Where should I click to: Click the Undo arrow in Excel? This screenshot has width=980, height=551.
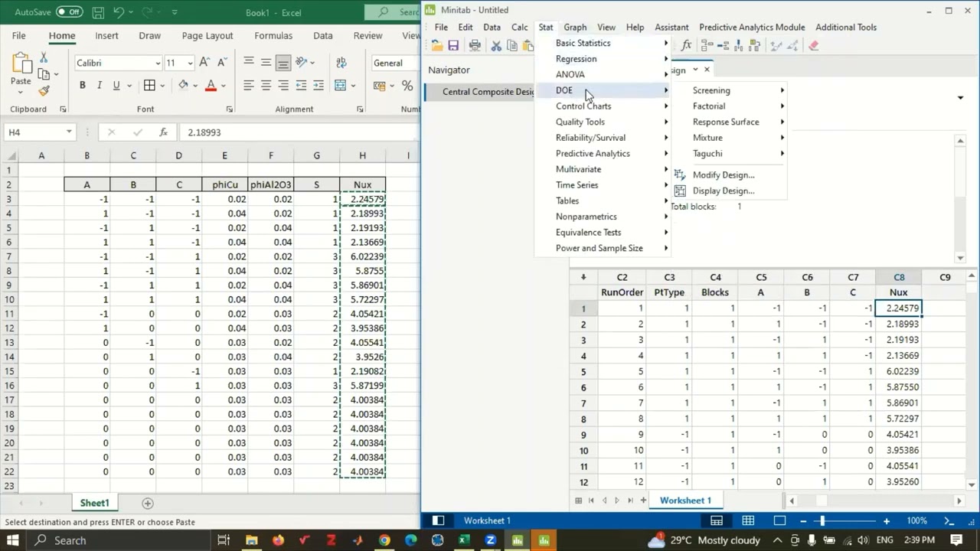[x=118, y=12]
